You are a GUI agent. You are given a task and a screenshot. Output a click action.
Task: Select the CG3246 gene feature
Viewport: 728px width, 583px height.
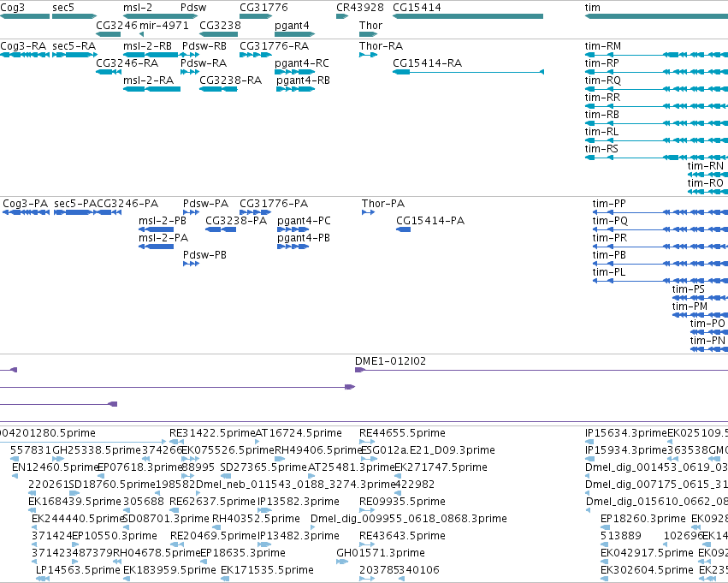[x=108, y=34]
